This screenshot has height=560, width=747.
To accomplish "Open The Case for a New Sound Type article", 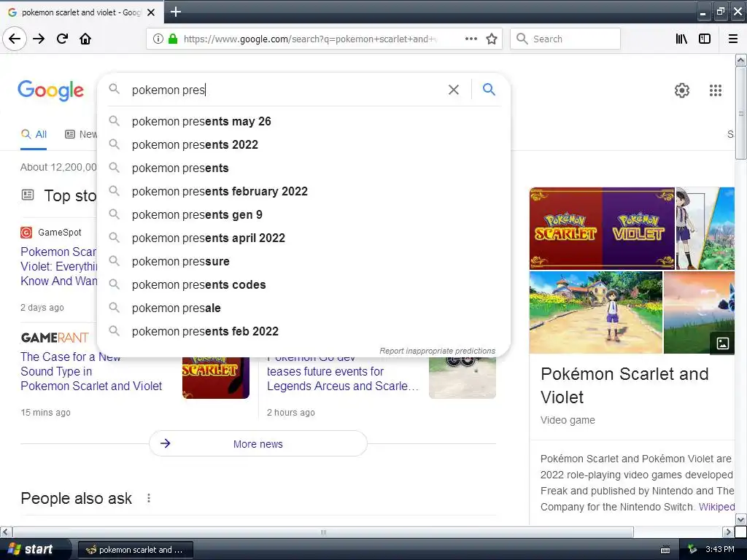I will [91, 371].
